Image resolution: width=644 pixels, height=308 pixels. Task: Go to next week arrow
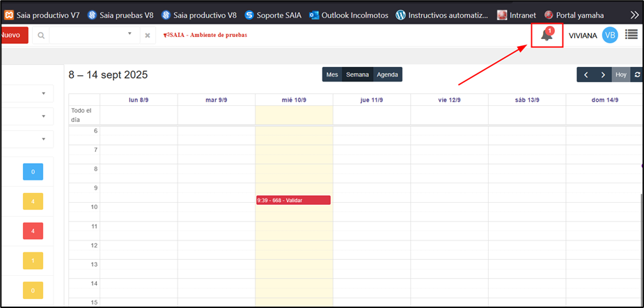coord(603,75)
